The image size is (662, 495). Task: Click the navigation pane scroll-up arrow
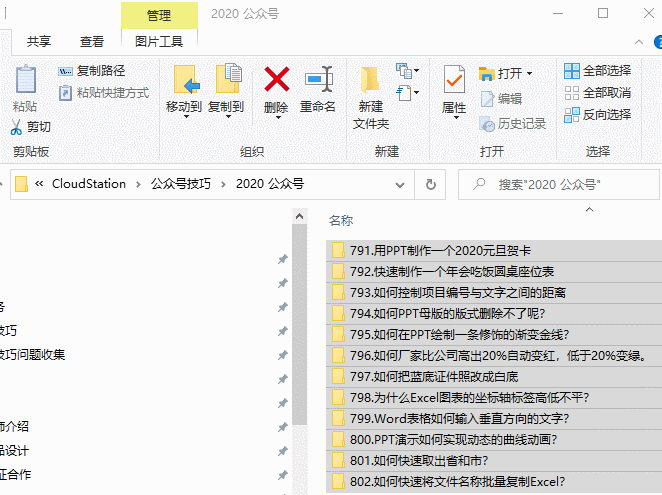coord(299,217)
